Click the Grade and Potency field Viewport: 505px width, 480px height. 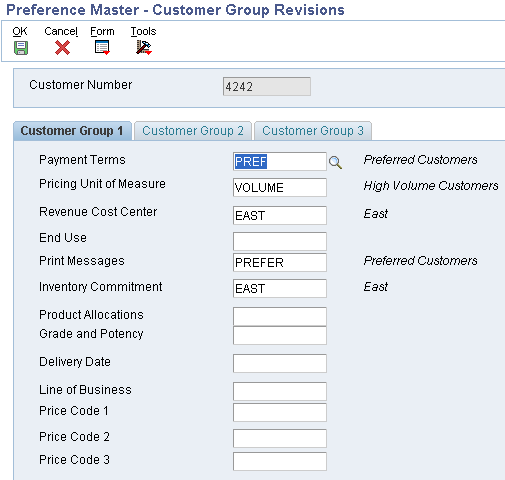pyautogui.click(x=280, y=335)
